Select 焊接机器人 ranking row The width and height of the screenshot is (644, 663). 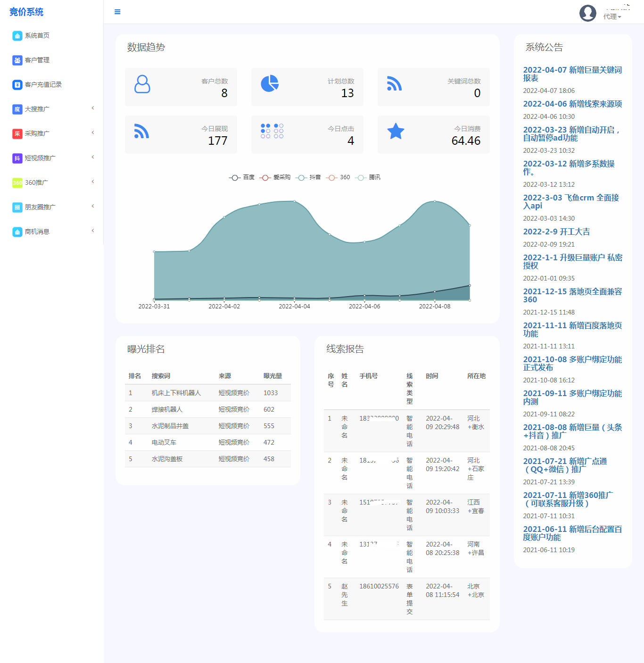[x=208, y=409]
